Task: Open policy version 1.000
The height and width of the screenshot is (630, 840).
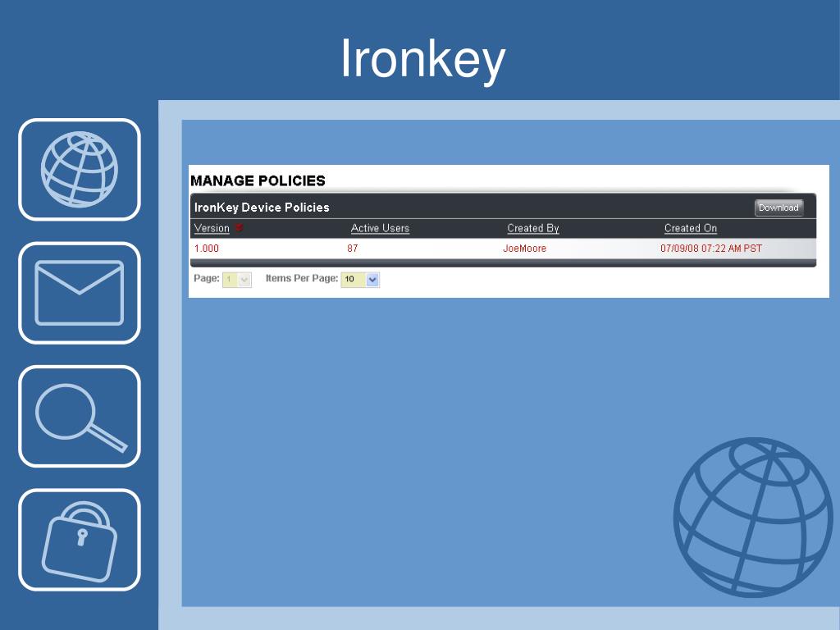Action: click(206, 249)
